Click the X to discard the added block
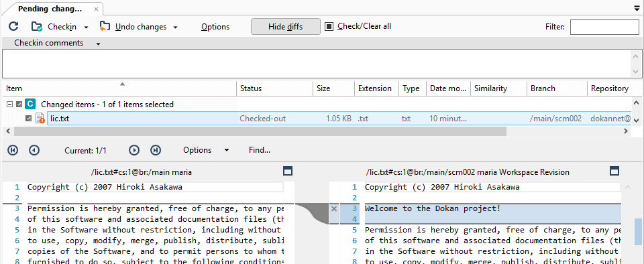This screenshot has height=264, width=644. tap(334, 208)
